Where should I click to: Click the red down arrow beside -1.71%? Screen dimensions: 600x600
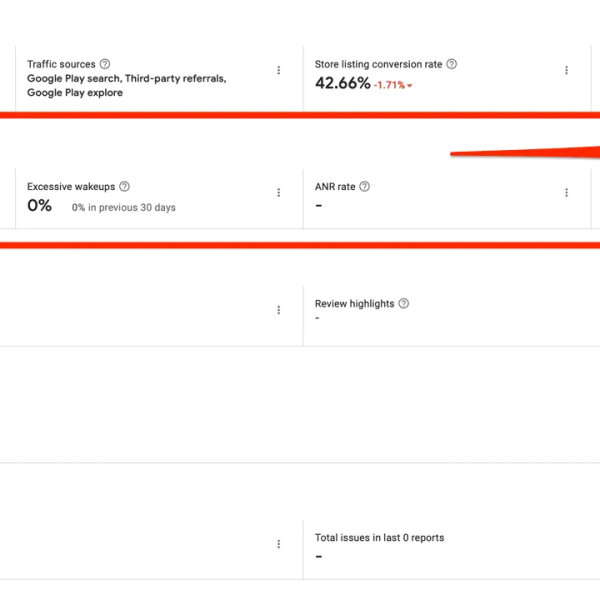coord(409,86)
